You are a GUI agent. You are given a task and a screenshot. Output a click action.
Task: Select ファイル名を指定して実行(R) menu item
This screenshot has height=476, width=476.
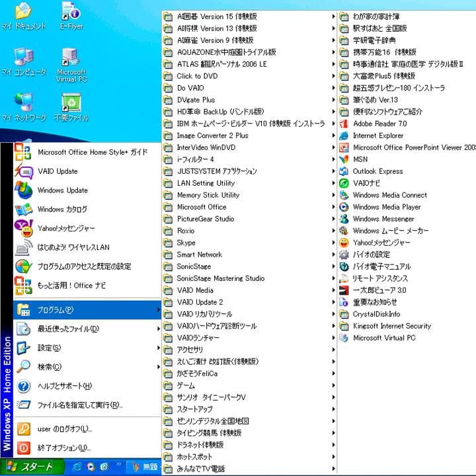pos(87,405)
